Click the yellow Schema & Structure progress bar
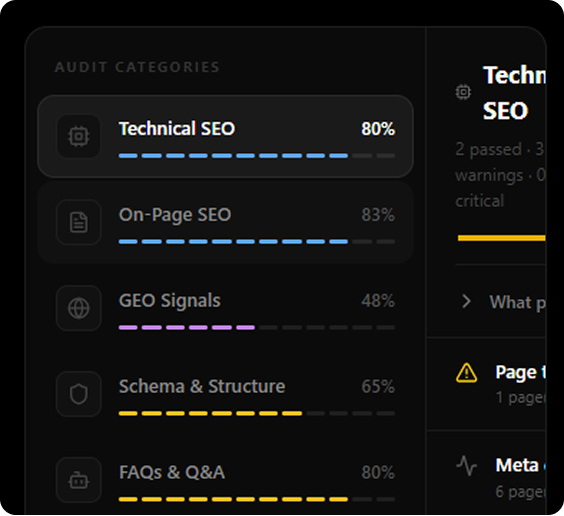Image resolution: width=564 pixels, height=516 pixels. (257, 414)
